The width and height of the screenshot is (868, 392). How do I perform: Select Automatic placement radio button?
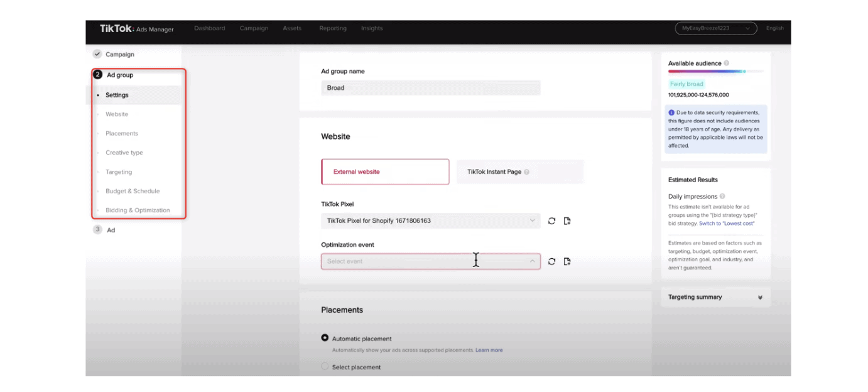click(x=325, y=338)
